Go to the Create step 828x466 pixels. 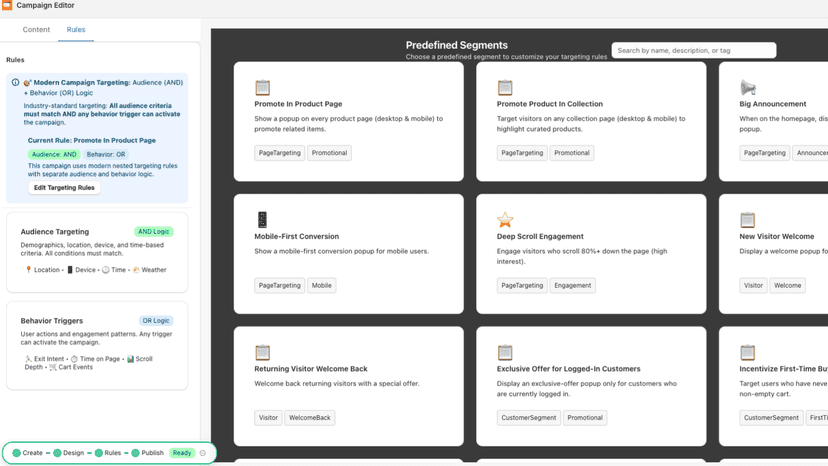click(27, 453)
